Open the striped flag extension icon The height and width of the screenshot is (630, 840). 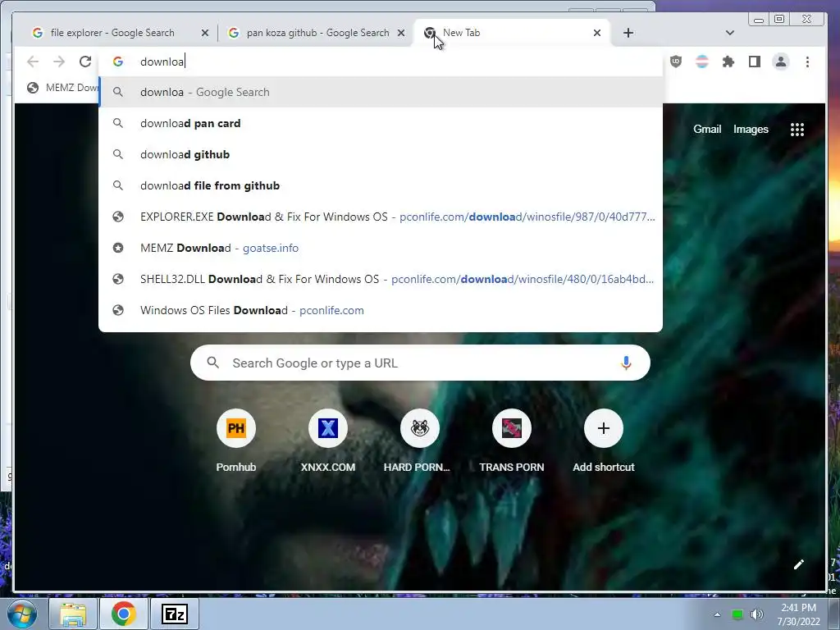click(702, 62)
